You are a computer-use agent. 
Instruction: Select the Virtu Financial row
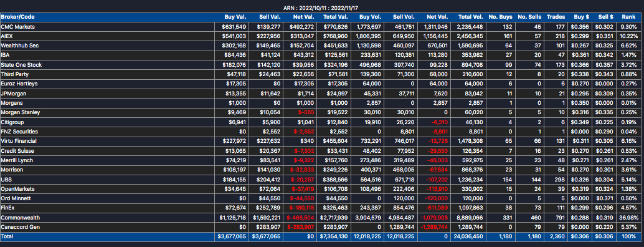pyautogui.click(x=320, y=141)
